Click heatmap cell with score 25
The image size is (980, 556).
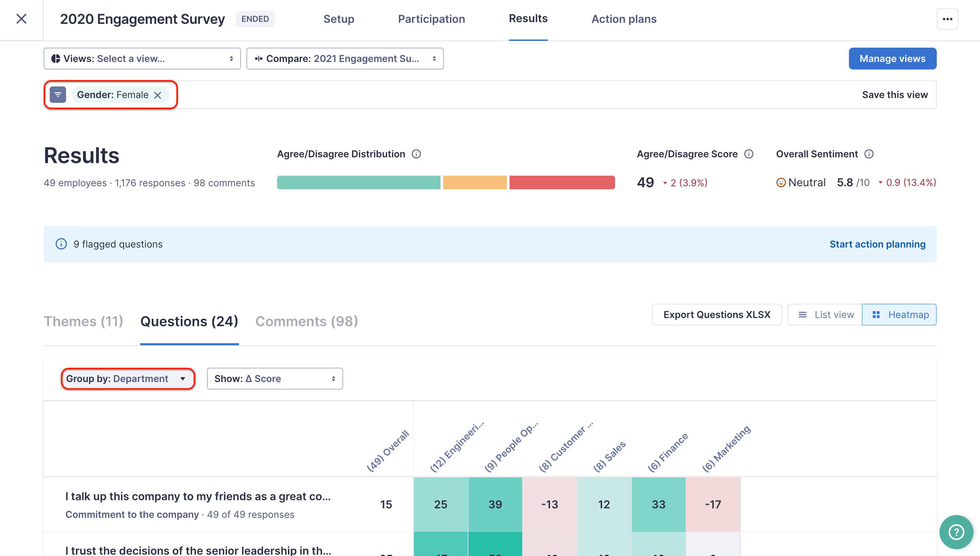440,505
